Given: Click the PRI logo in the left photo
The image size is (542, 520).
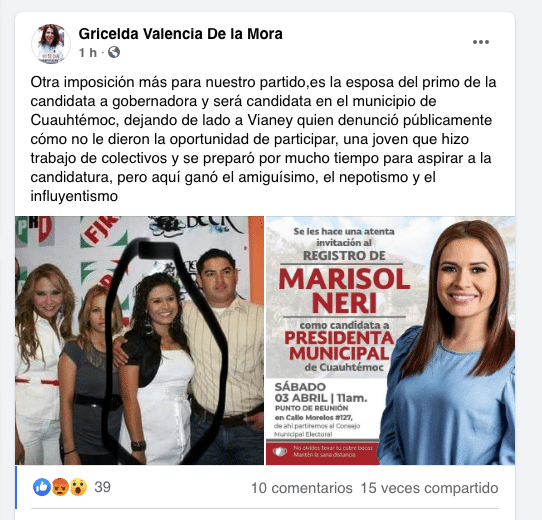Looking at the screenshot, I should (x=35, y=230).
